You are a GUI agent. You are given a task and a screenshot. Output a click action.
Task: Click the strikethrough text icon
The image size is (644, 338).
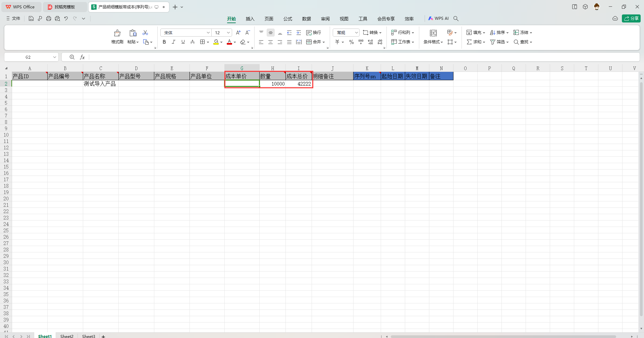pos(193,42)
